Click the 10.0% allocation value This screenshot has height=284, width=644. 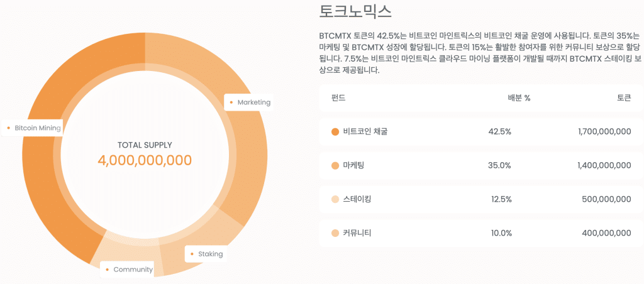(501, 233)
